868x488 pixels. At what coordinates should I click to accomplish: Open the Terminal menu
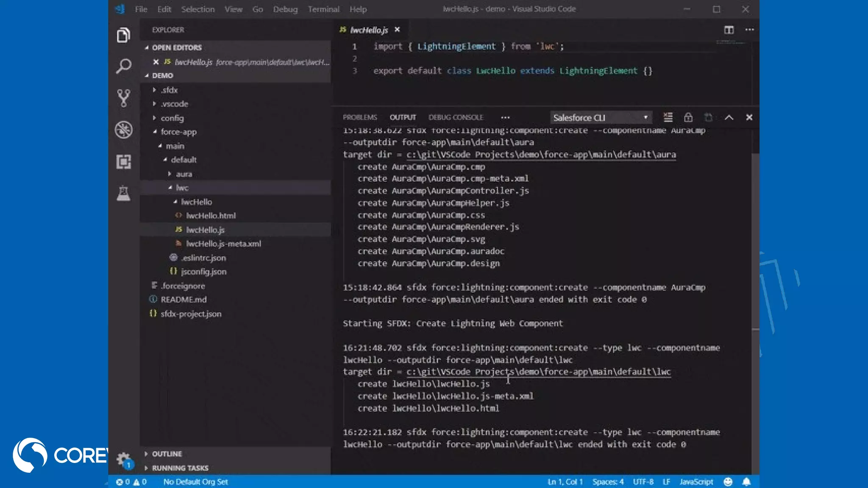[x=323, y=9]
